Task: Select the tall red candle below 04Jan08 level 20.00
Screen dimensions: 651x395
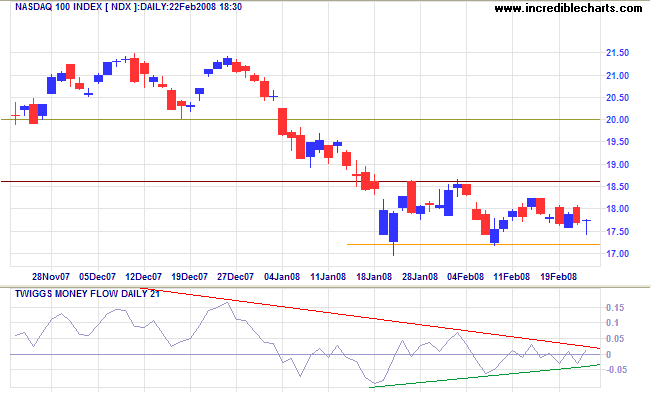Action: (x=282, y=121)
